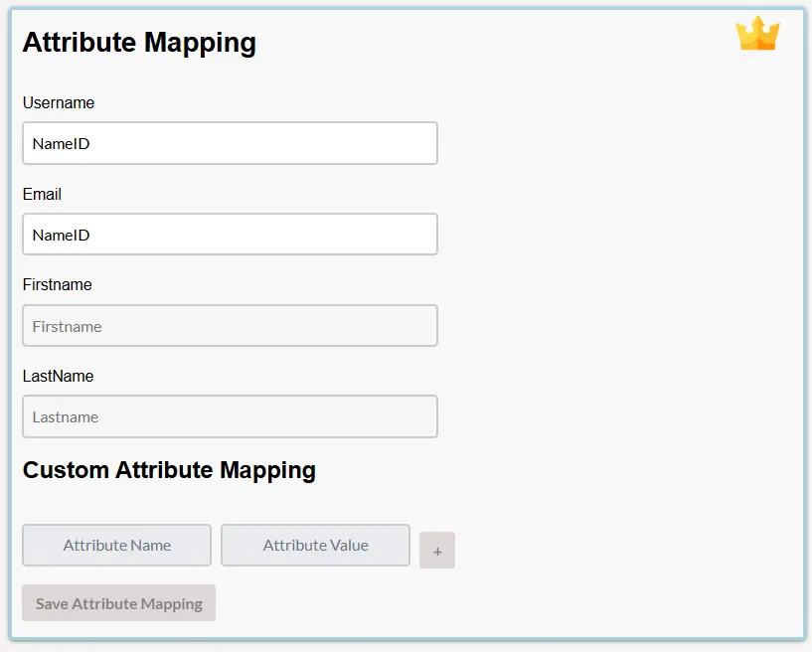Click the word Custom in the section heading
The image size is (812, 652).
click(x=66, y=470)
